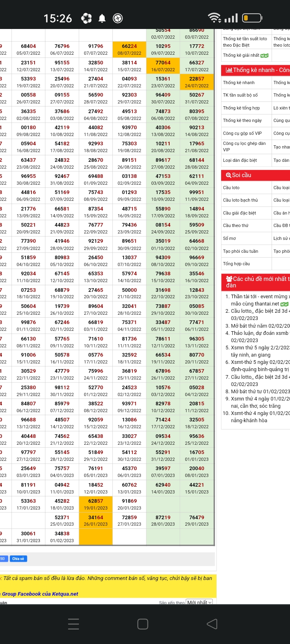
Task: Open topic 8: Mở bát thứ tư 01/02/2023
Action: pos(260,391)
